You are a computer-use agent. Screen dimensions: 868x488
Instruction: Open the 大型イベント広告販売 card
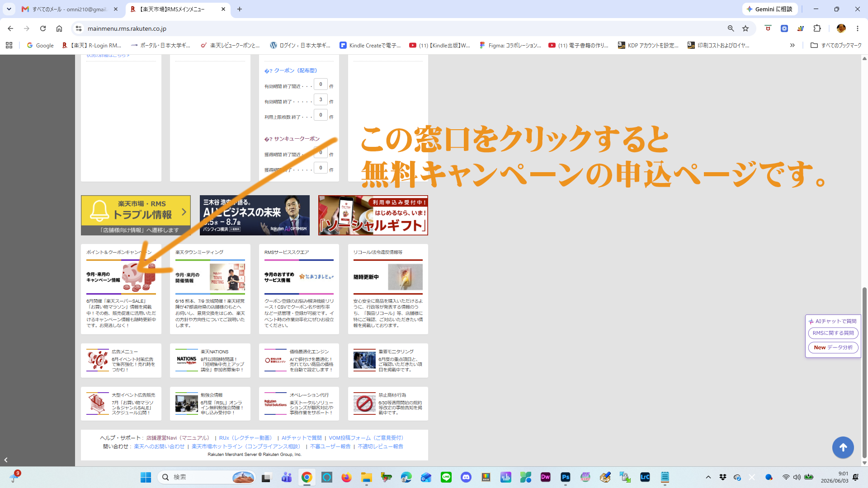click(121, 404)
